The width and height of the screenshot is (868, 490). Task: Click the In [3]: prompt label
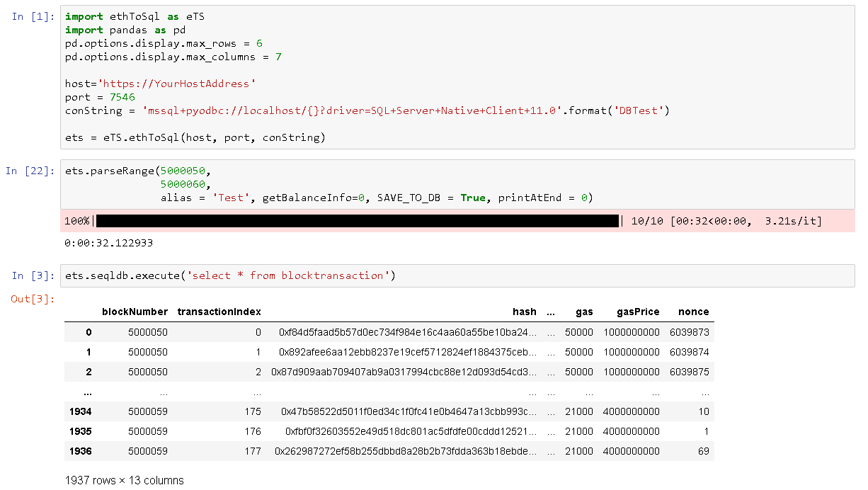pos(33,275)
